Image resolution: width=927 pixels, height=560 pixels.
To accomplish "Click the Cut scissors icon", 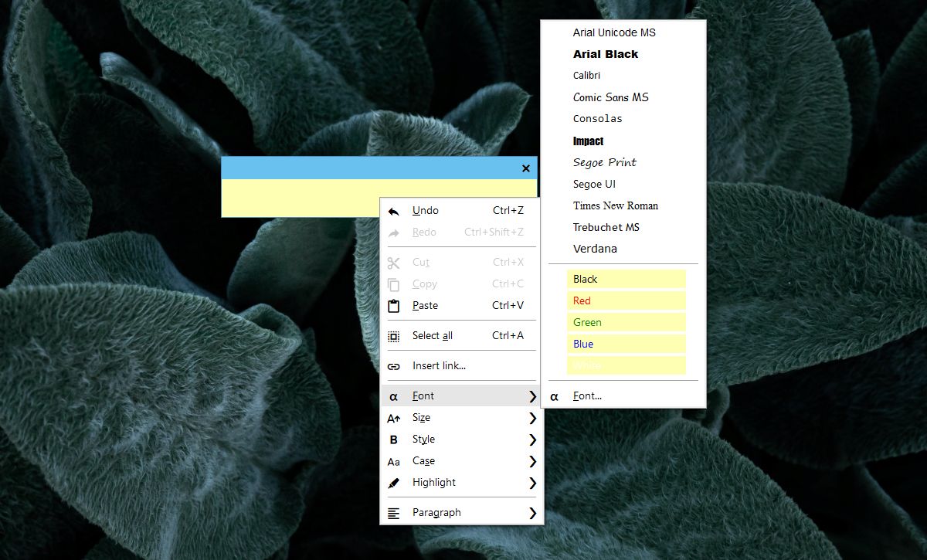I will [x=394, y=263].
